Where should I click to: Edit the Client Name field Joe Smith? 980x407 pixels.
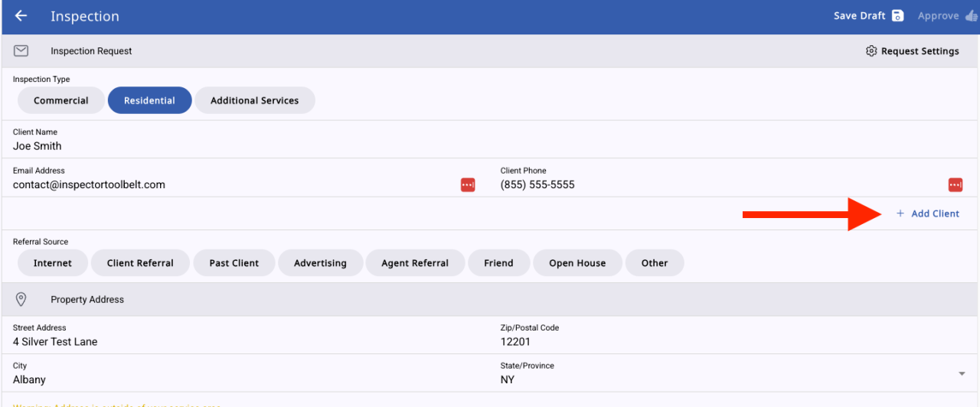pyautogui.click(x=490, y=139)
